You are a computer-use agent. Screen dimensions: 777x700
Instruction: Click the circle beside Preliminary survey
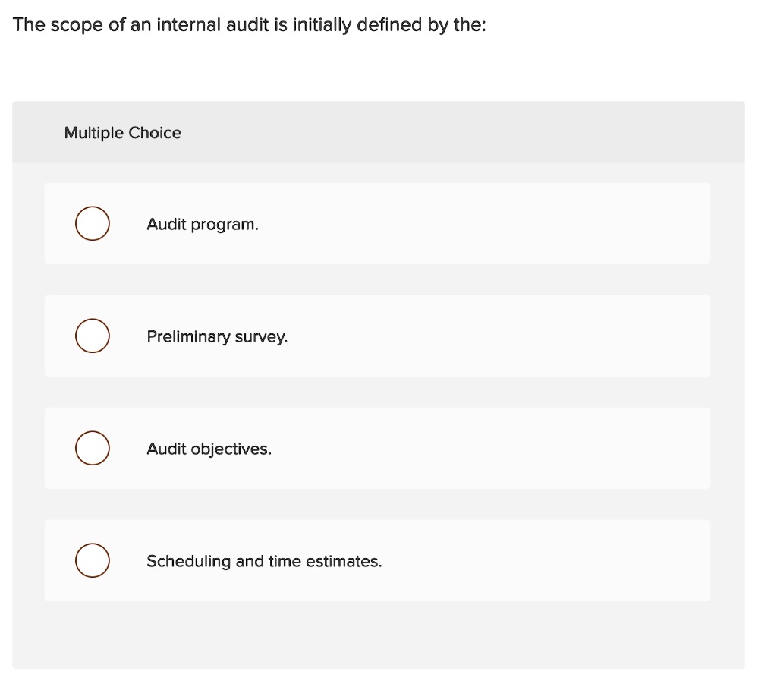click(x=92, y=336)
